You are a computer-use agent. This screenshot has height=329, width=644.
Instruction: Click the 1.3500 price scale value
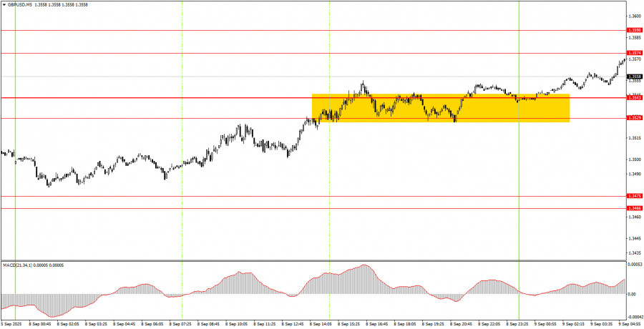[634, 159]
